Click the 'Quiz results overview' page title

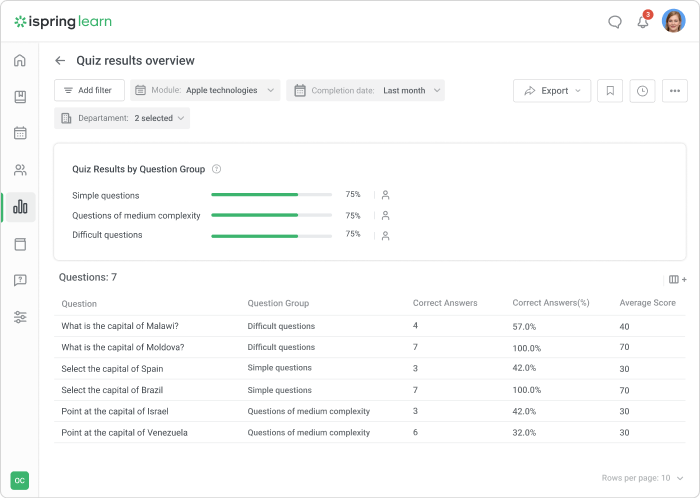tap(135, 61)
